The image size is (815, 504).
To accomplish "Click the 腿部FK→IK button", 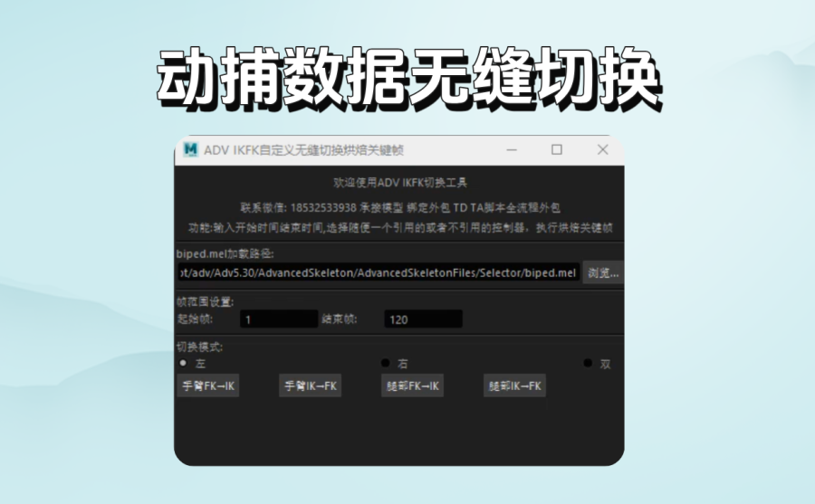I will (x=412, y=386).
